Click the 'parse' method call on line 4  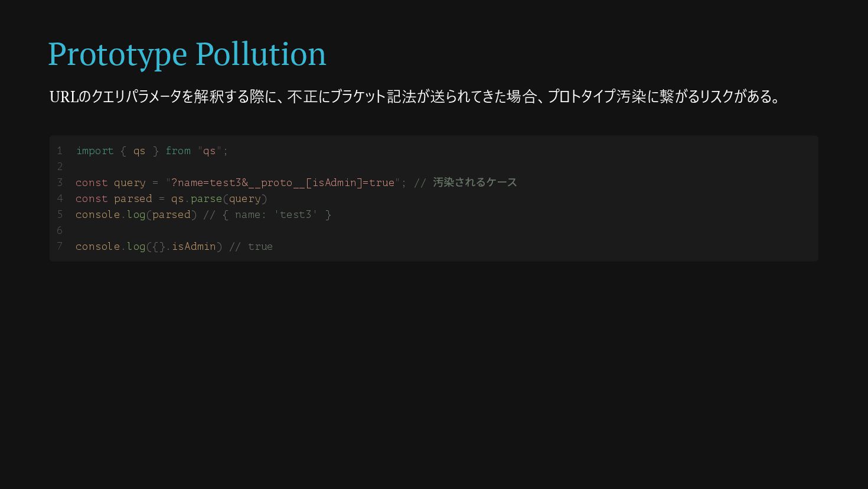tap(206, 198)
